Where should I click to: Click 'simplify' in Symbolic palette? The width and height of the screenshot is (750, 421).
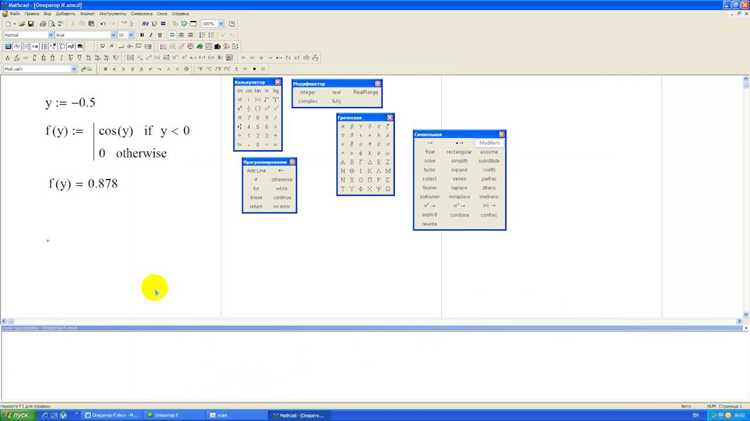(x=459, y=161)
